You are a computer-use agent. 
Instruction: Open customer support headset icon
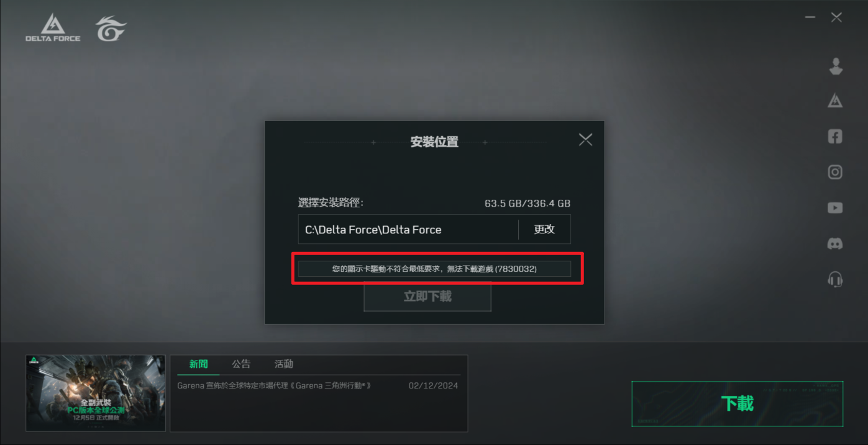click(835, 279)
